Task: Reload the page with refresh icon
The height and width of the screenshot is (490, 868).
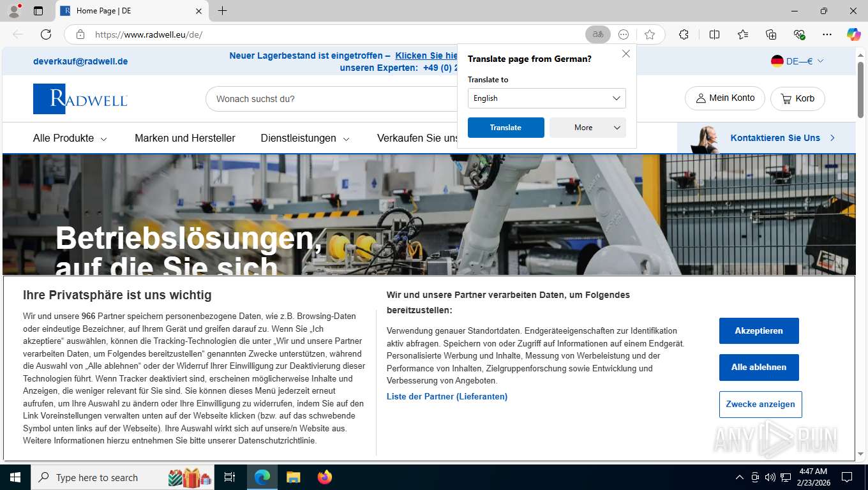Action: [x=46, y=34]
